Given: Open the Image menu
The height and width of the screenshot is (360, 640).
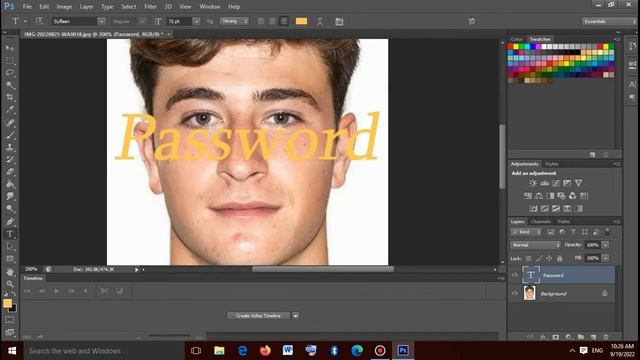Looking at the screenshot, I should tap(64, 7).
